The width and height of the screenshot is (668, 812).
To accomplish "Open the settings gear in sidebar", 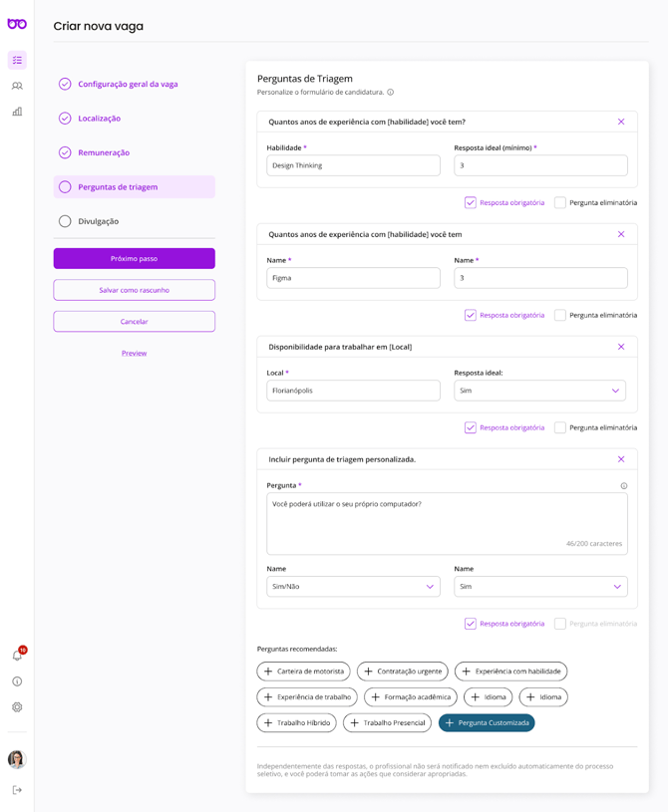I will [17, 707].
